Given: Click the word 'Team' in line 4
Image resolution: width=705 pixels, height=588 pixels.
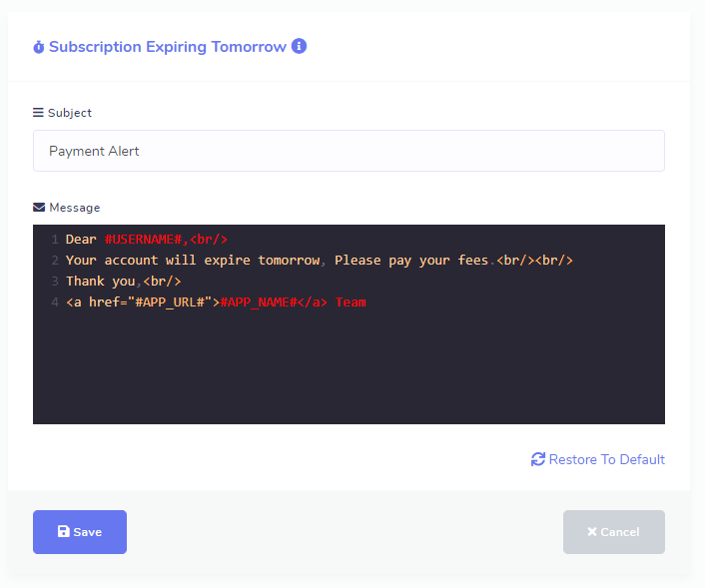Looking at the screenshot, I should 351,301.
